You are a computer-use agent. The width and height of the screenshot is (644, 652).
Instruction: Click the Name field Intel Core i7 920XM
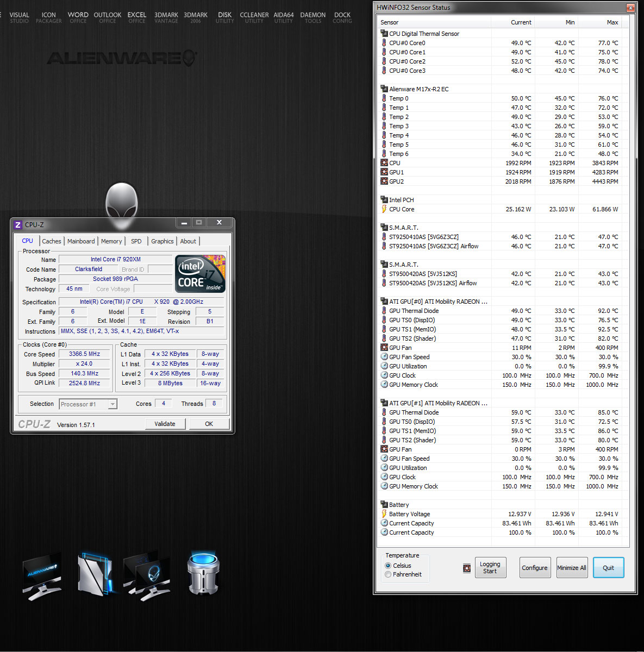(115, 260)
